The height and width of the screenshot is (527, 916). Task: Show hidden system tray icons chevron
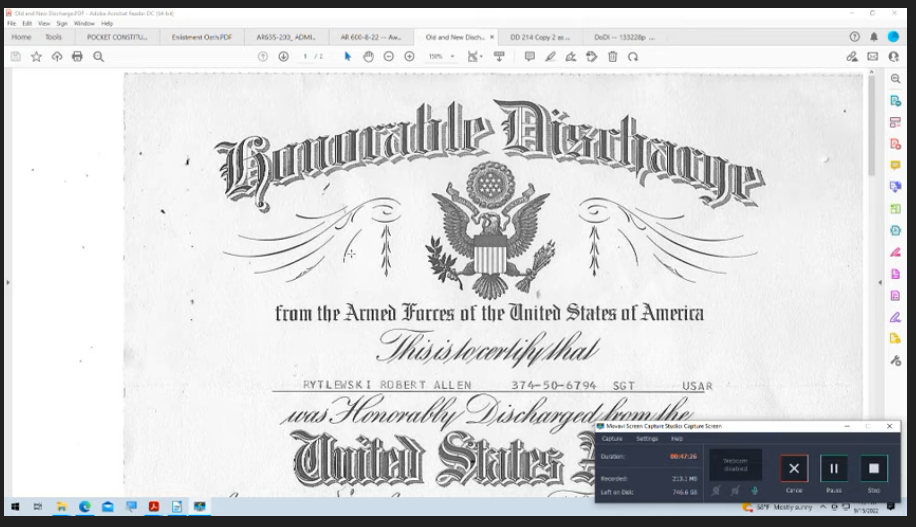coord(823,507)
